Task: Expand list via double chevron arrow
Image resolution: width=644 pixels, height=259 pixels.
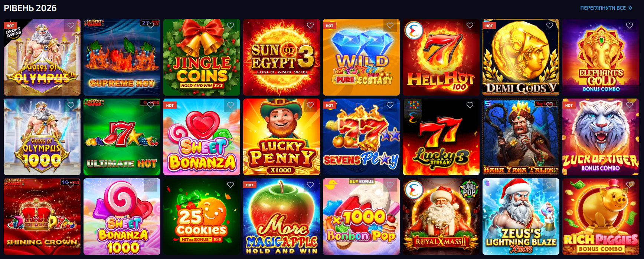Action: 630,8
